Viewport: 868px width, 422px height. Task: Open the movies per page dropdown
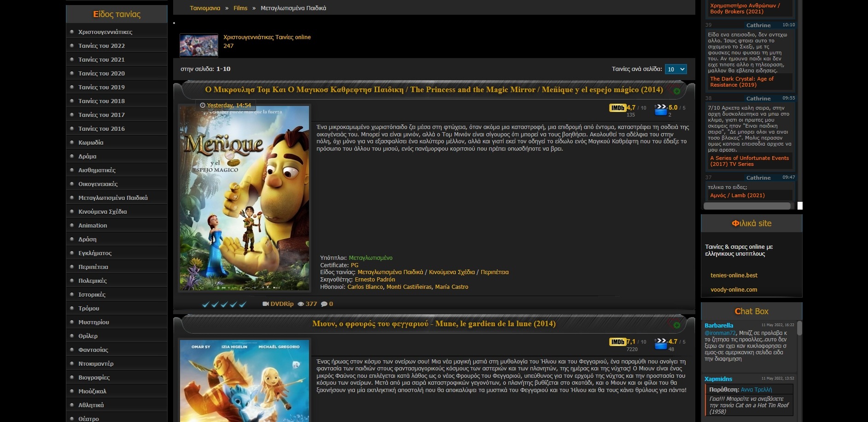click(x=676, y=69)
